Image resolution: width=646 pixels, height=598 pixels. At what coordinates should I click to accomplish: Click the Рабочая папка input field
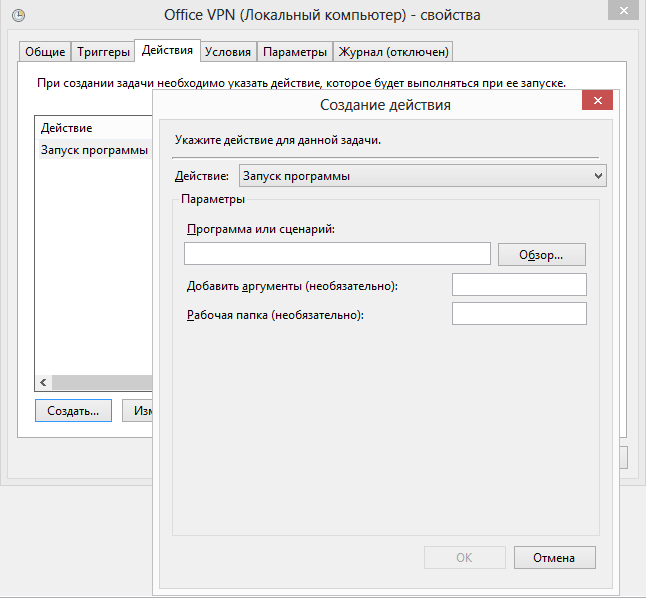(x=518, y=314)
